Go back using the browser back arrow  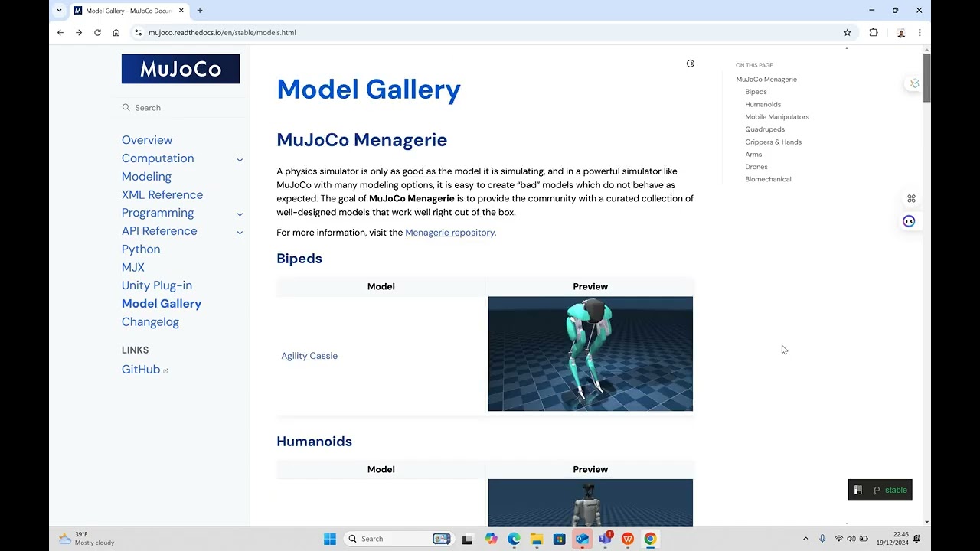pos(60,33)
